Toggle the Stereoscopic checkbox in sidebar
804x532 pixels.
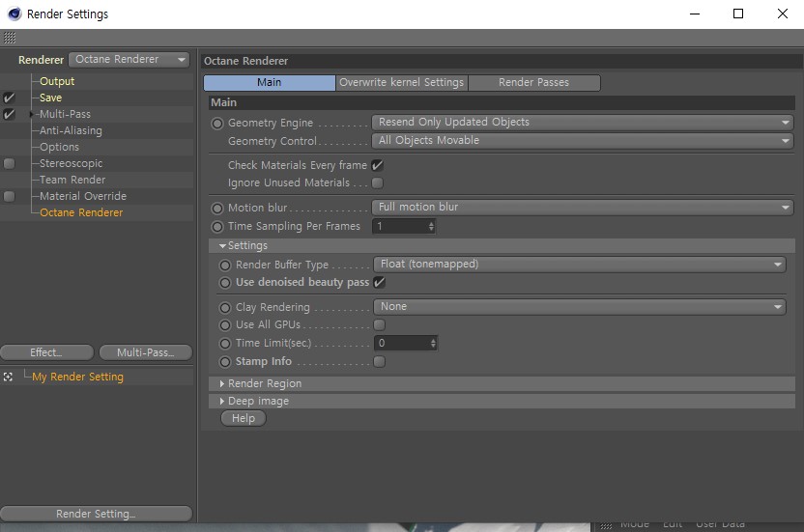[10, 163]
